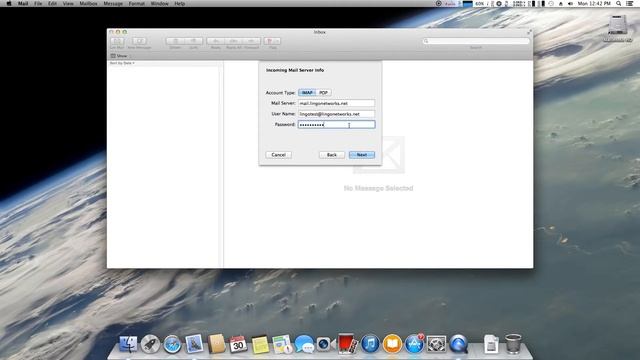
Task: Click the Junk toolbar button
Action: 194,41
